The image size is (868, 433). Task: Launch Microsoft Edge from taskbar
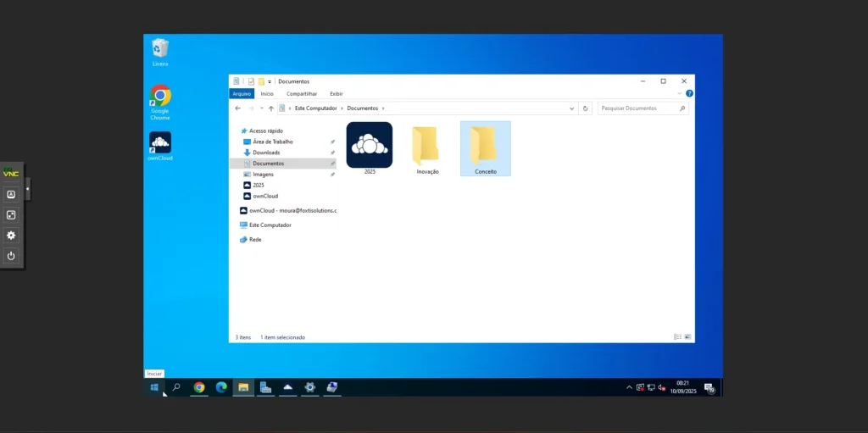coord(221,387)
